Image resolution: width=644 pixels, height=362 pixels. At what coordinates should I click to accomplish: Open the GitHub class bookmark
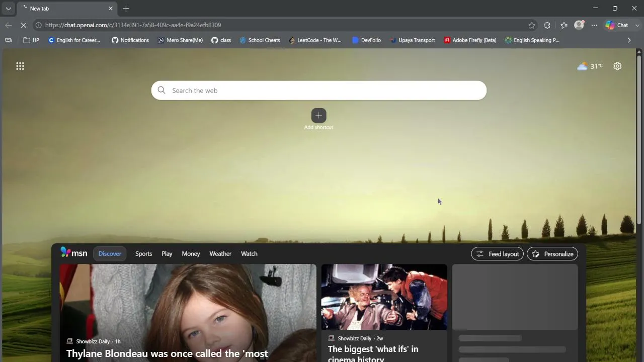click(221, 40)
